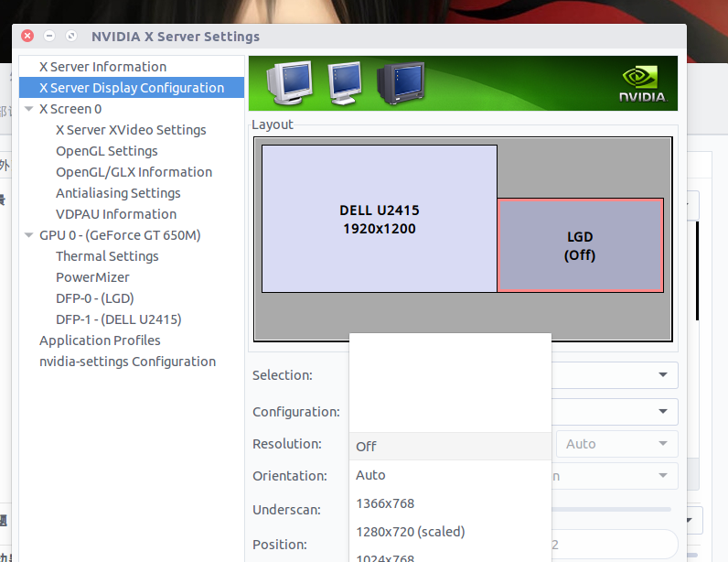
Task: Open the Selection dropdown arrow
Action: pyautogui.click(x=663, y=374)
